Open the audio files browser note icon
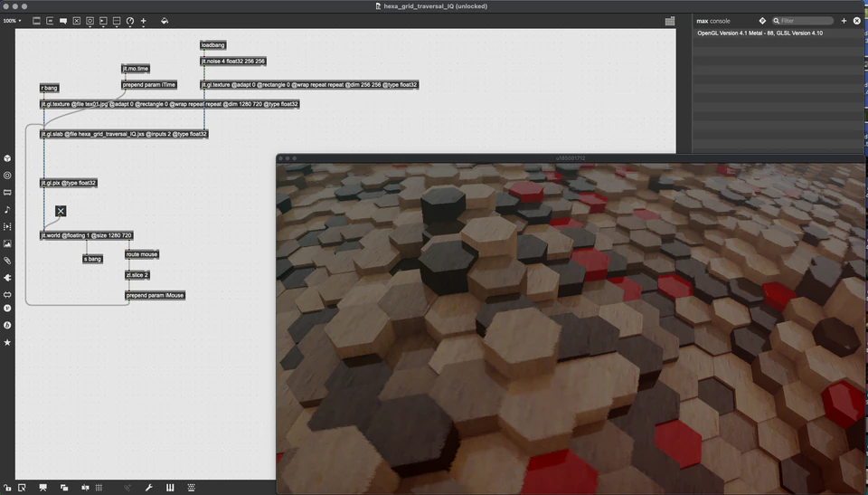Viewport: 868px width, 495px height. (x=7, y=210)
